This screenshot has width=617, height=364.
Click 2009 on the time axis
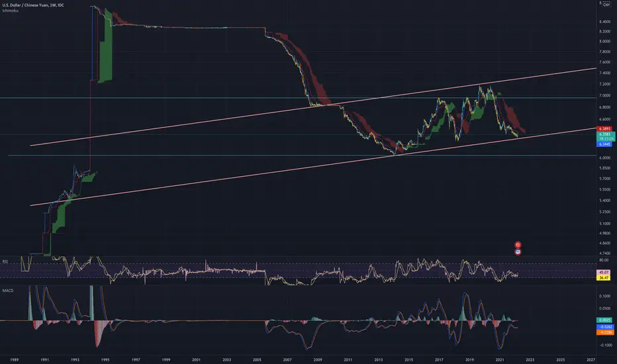point(318,359)
